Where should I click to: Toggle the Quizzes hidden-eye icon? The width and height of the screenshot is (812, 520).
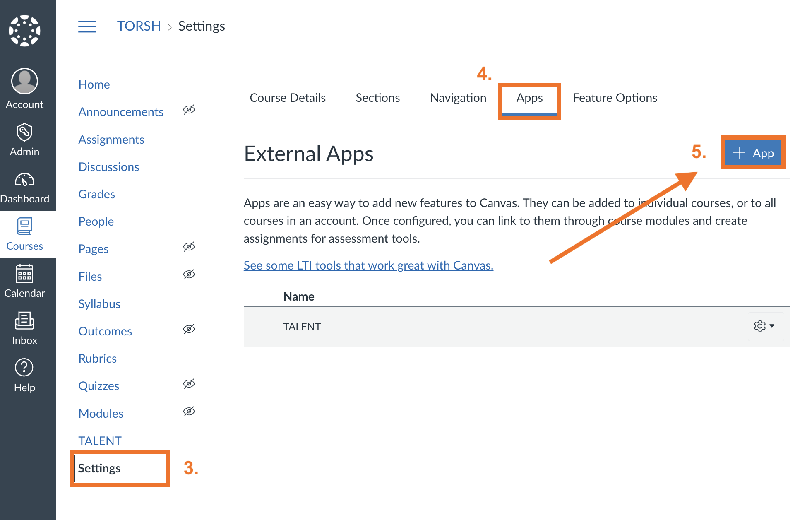(x=189, y=384)
